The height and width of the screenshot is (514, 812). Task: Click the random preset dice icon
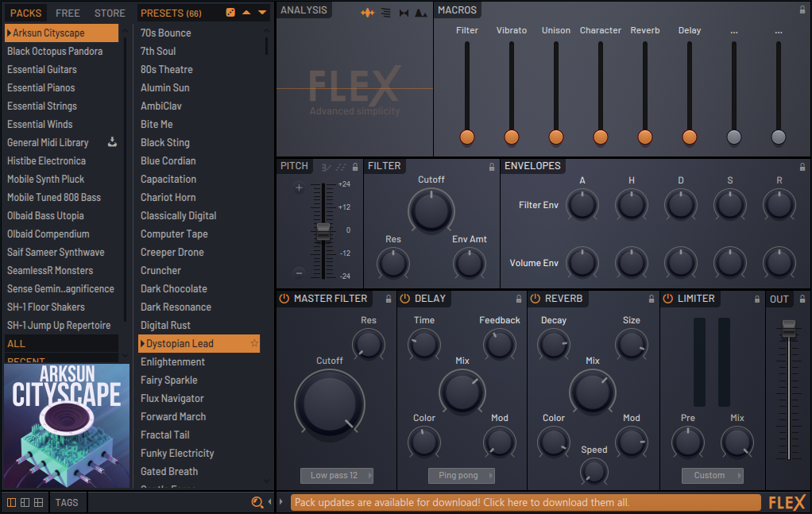tap(230, 13)
